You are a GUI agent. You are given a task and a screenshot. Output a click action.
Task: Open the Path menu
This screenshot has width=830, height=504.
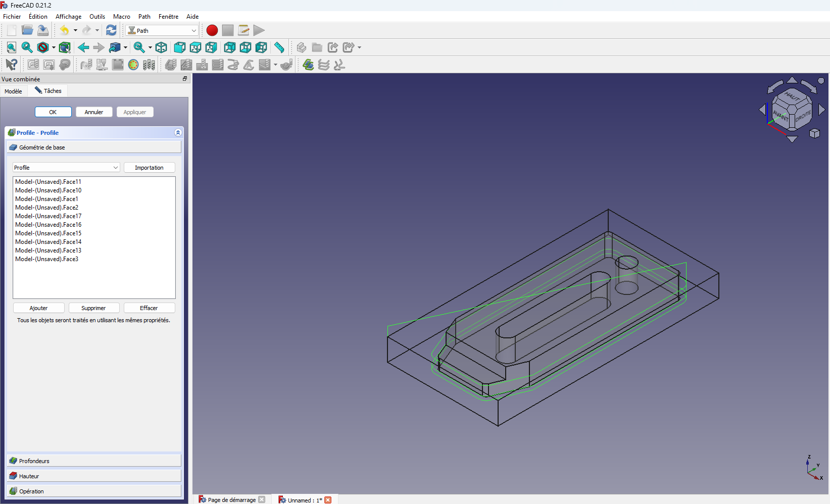(144, 16)
